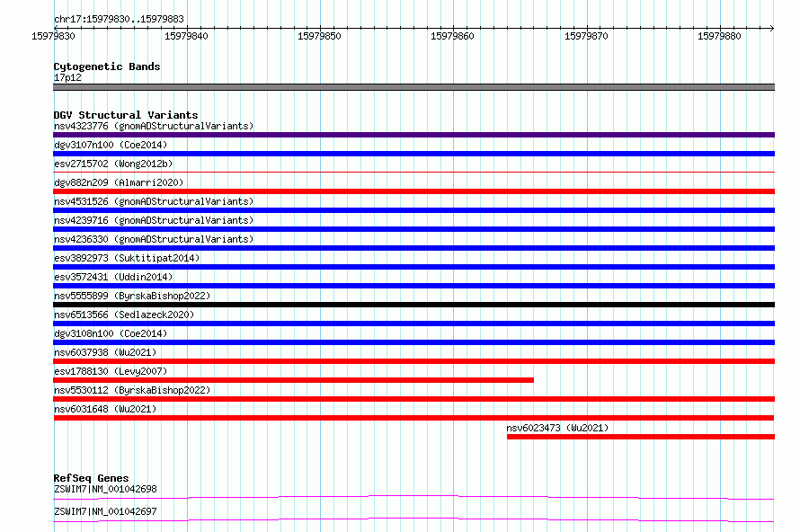Screen dimensions: 800x532
Task: Click the blue bar for esv3572431
Action: pyautogui.click(x=413, y=286)
